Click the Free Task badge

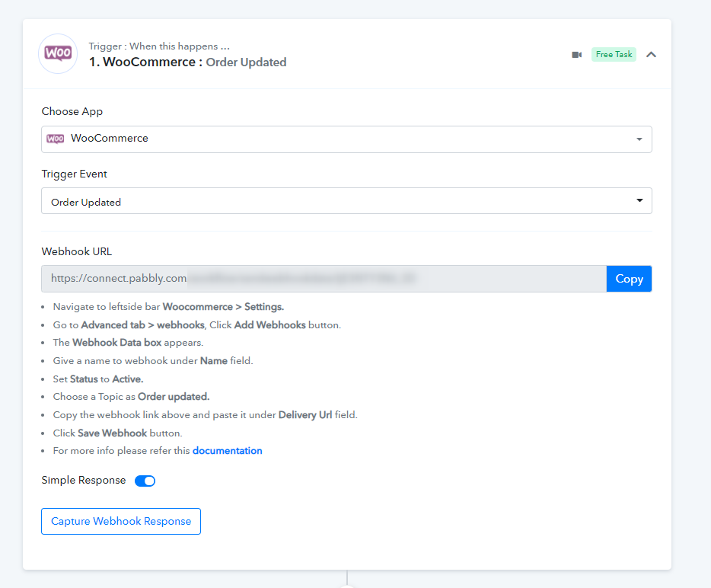tap(614, 54)
